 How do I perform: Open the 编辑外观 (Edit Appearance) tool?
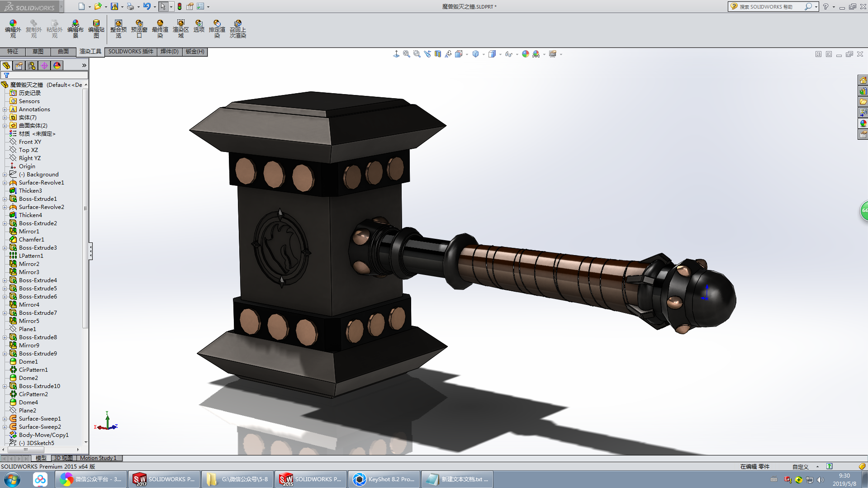click(13, 28)
